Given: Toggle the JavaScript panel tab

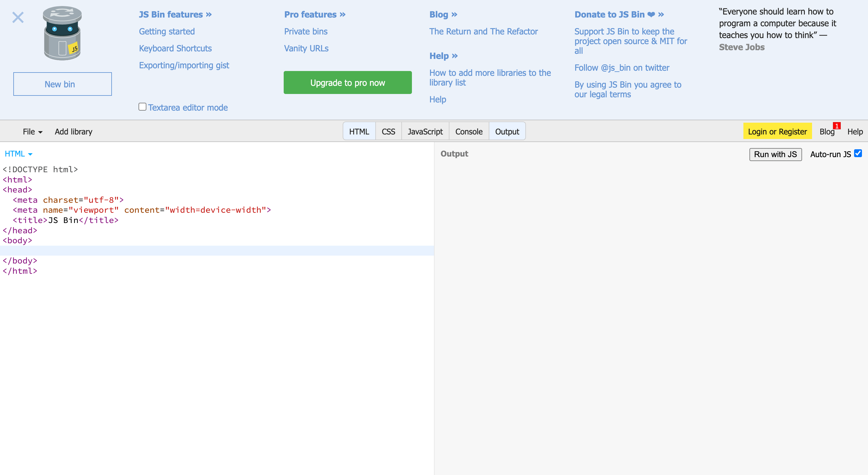Looking at the screenshot, I should tap(425, 132).
